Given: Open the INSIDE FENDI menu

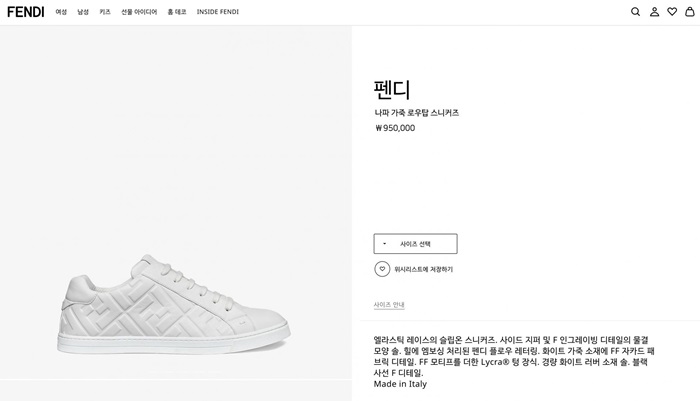Looking at the screenshot, I should [217, 12].
